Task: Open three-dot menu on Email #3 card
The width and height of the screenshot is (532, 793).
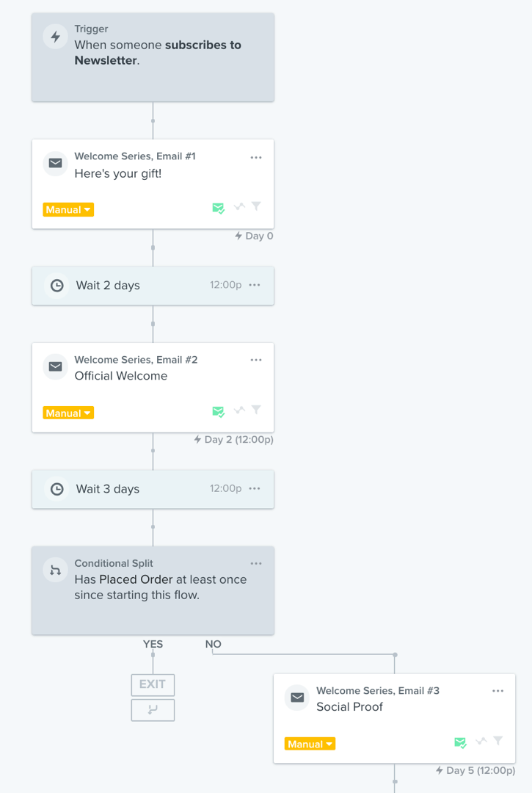Action: (x=498, y=691)
